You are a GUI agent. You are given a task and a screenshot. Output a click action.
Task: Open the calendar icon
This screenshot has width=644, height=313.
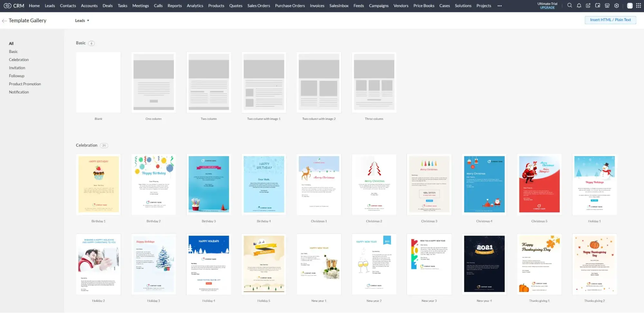pos(598,5)
